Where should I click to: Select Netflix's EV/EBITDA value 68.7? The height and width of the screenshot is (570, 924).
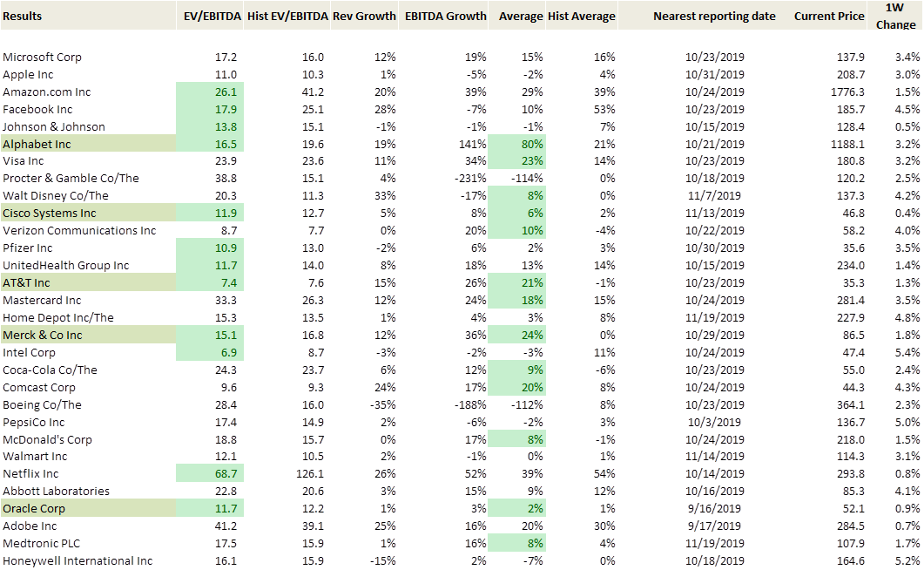(x=210, y=473)
